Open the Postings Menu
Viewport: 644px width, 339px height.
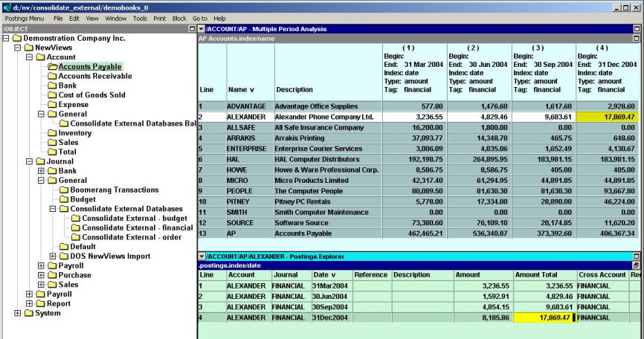point(24,18)
